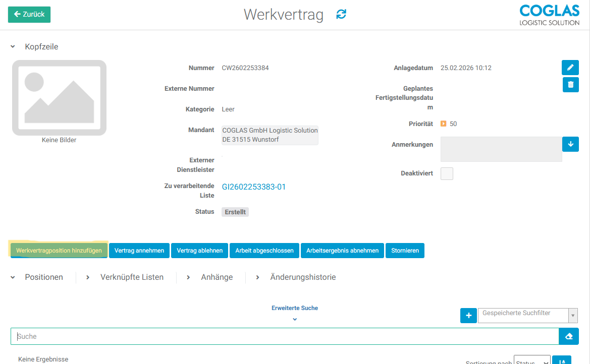590x364 pixels.
Task: Click the number CW2602253384
Action: pyautogui.click(x=245, y=68)
